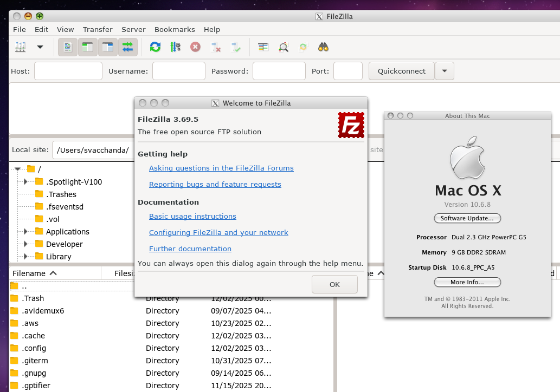Expand the Applications folder in local tree
Image resolution: width=560 pixels, height=392 pixels.
[25, 232]
